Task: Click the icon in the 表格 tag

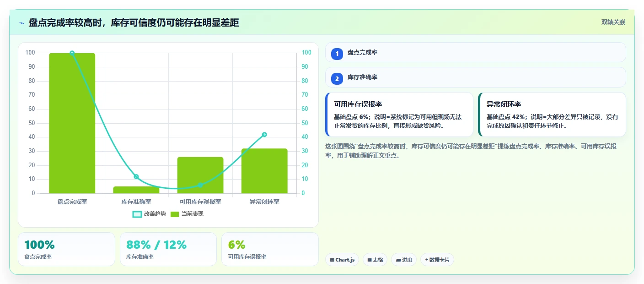Action: coord(370,260)
